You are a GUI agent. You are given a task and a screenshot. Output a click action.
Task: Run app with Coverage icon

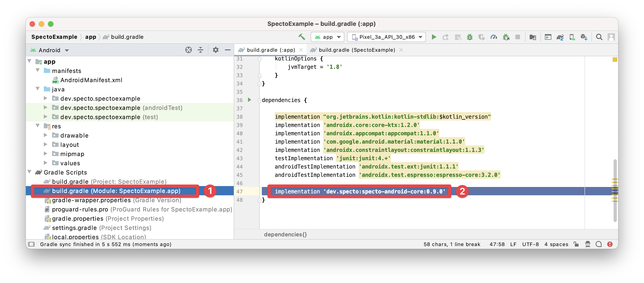[x=482, y=37]
